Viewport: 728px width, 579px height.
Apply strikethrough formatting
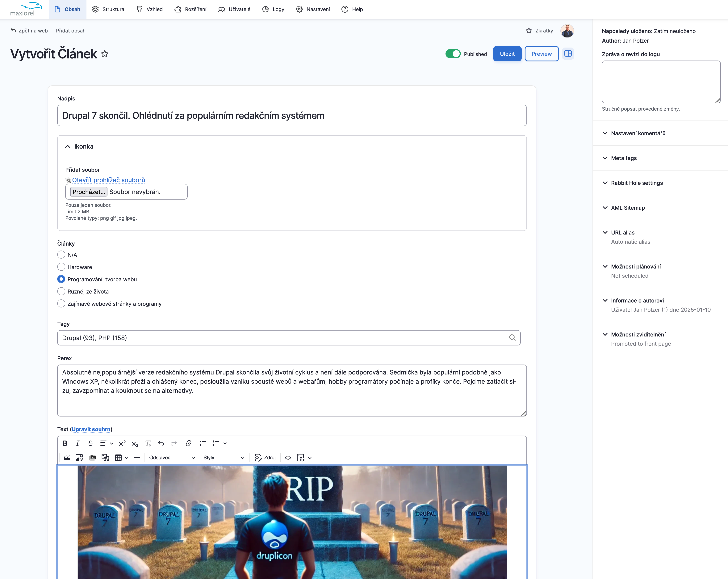90,443
